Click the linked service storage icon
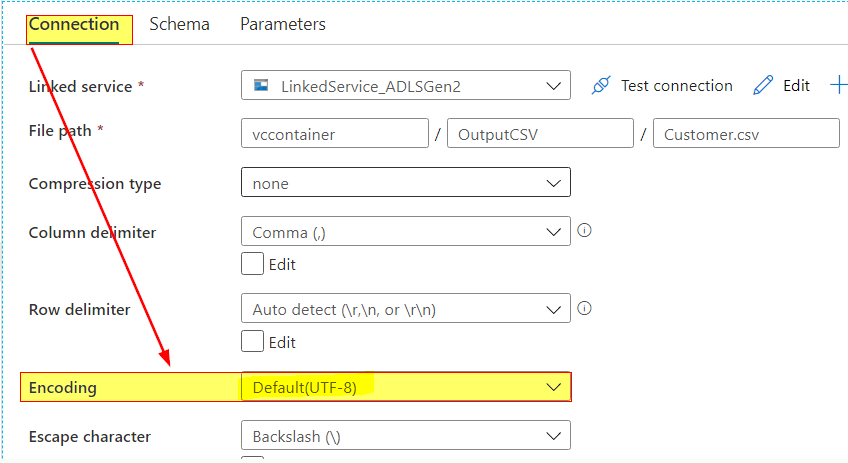The height and width of the screenshot is (463, 848). (261, 85)
